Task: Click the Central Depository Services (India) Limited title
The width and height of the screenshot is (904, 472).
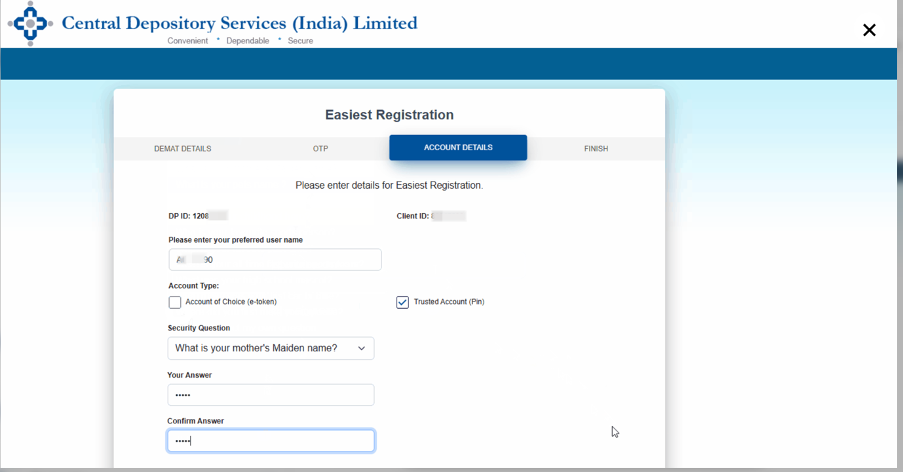Action: coord(240,23)
